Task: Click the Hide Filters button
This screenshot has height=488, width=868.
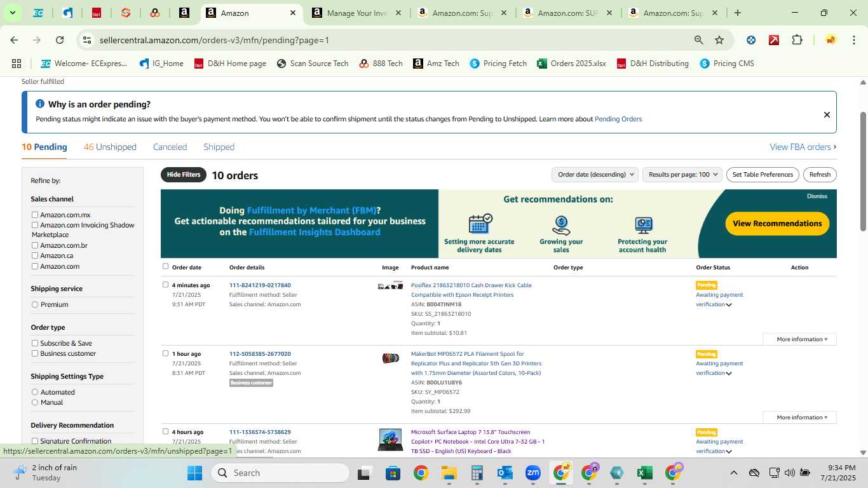Action: tap(184, 175)
